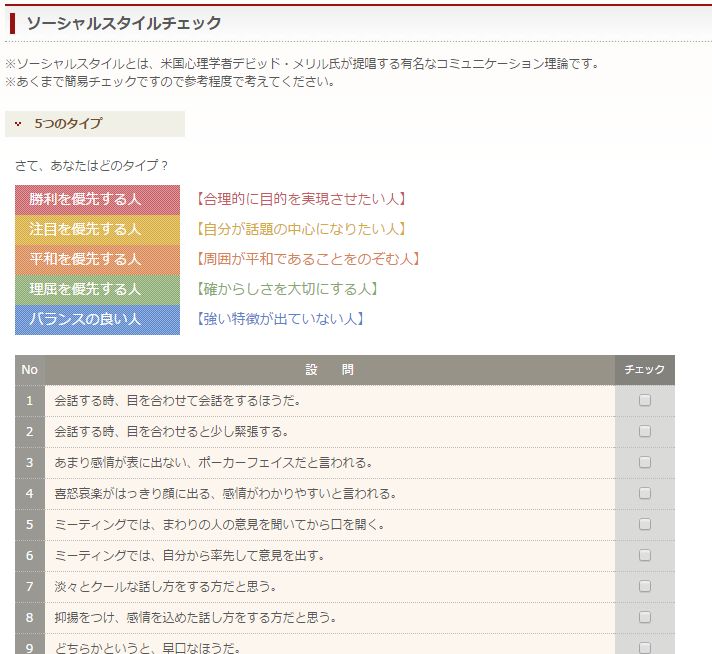Click the チェック column header
The height and width of the screenshot is (654, 712).
pyautogui.click(x=644, y=370)
